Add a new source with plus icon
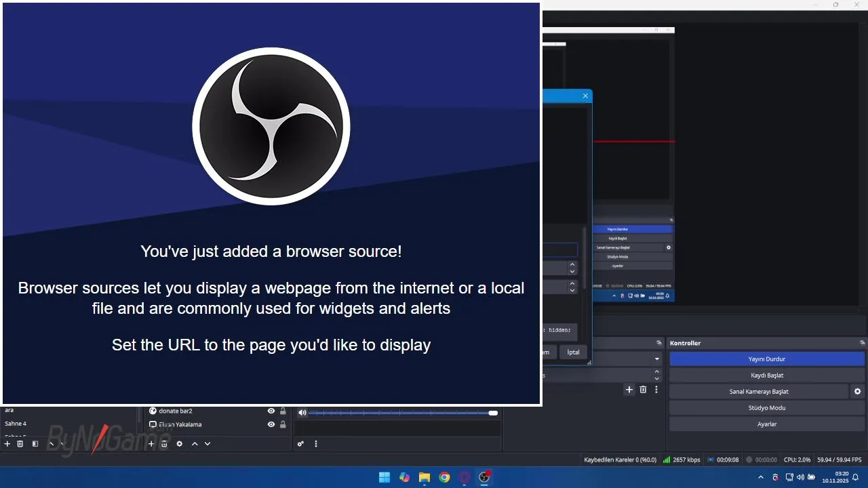The width and height of the screenshot is (868, 488). (x=151, y=444)
